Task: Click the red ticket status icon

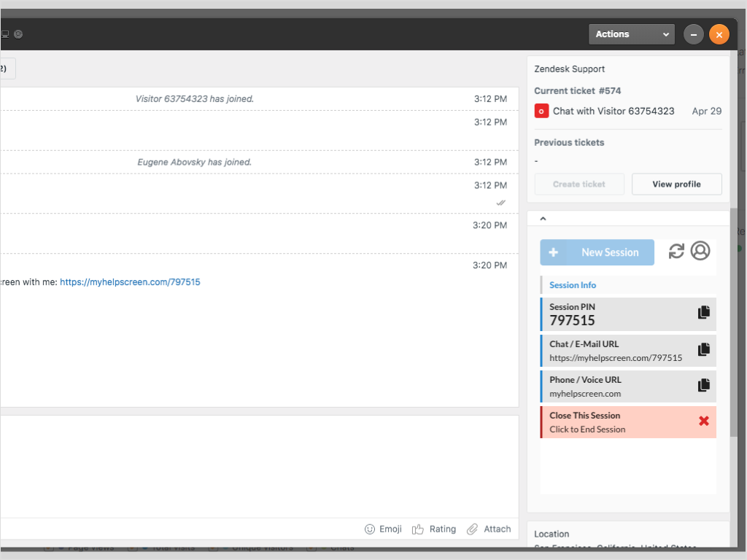Action: coord(541,112)
